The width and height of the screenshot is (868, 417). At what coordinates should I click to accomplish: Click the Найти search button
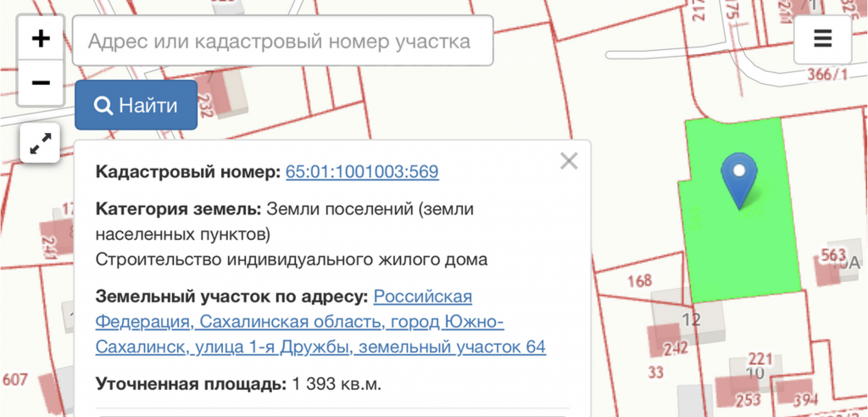coord(136,105)
